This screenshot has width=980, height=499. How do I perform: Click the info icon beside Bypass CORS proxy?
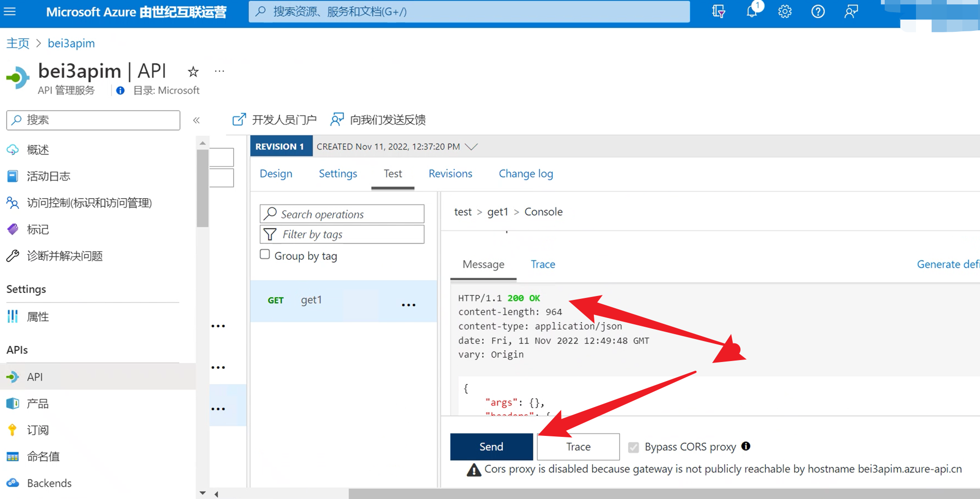point(745,446)
